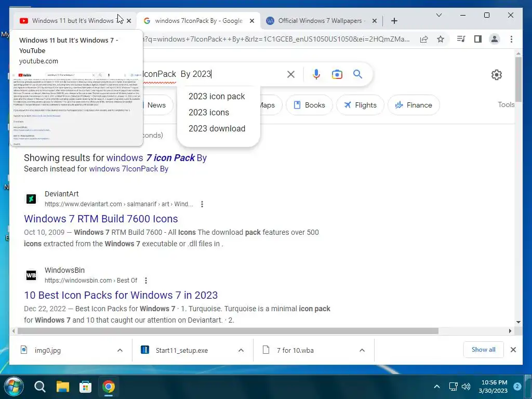532x399 pixels.
Task: Open the volume tray icon
Action: pos(466,387)
